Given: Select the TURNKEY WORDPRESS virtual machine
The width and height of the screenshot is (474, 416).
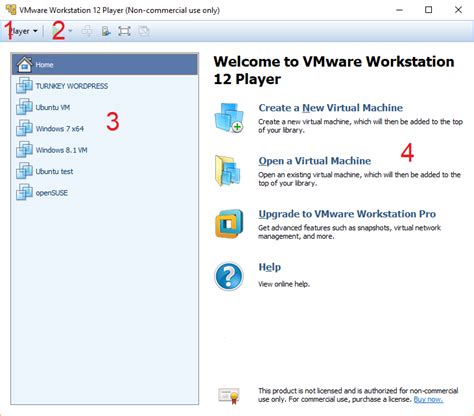Looking at the screenshot, I should 105,86.
